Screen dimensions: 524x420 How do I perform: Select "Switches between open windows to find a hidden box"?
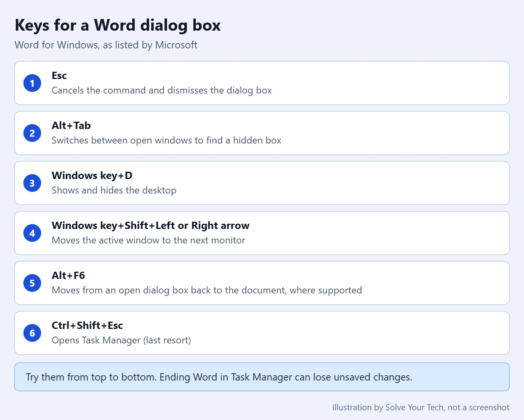(166, 140)
